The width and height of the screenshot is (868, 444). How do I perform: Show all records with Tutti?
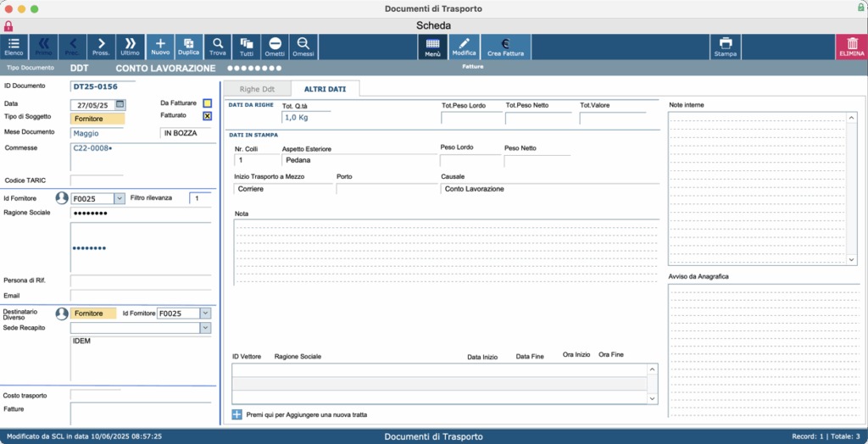point(247,47)
